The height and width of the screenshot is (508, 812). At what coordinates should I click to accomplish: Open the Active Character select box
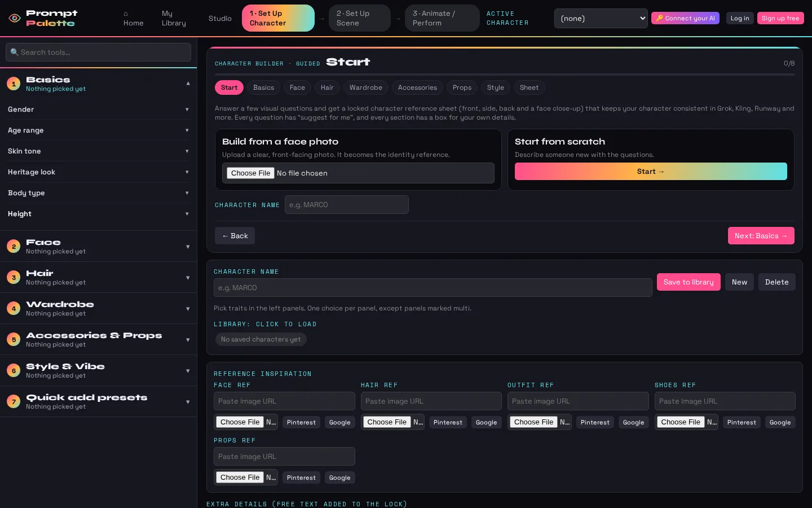[x=601, y=19]
